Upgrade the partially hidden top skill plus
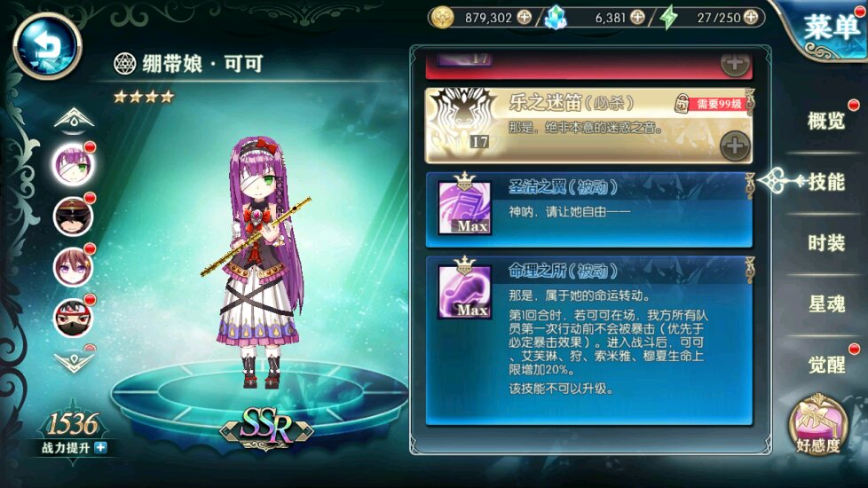The image size is (868, 488). [x=735, y=64]
